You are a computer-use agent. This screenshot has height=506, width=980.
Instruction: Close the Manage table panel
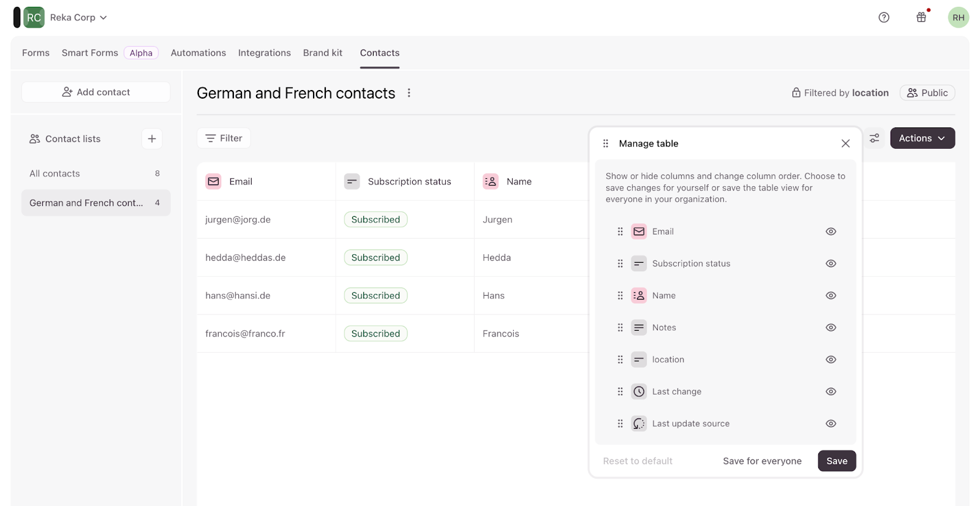845,143
